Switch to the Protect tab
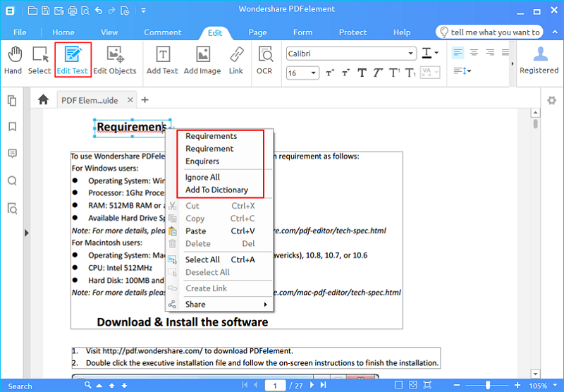The image size is (564, 392). pyautogui.click(x=353, y=32)
